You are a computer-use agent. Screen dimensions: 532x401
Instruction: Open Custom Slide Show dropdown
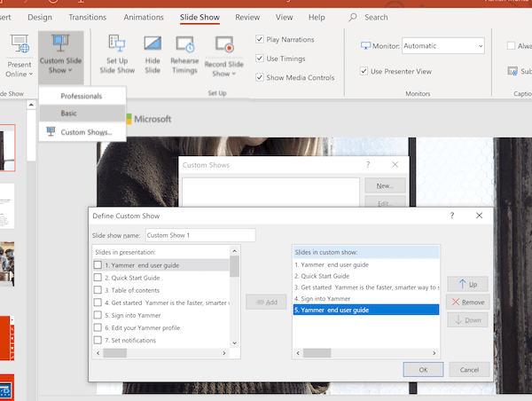click(60, 58)
